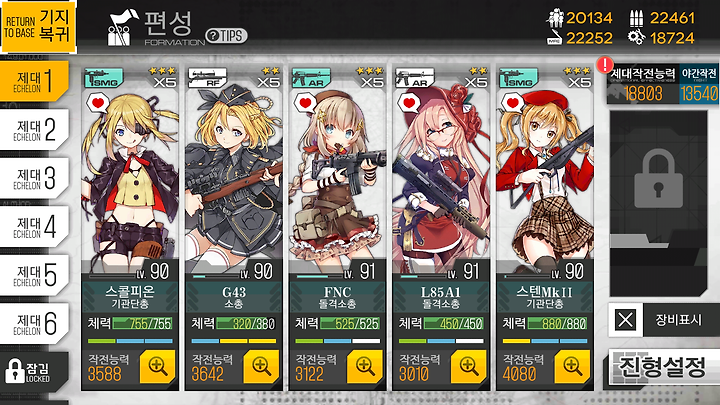Viewport: 720px width, 405px height.
Task: Click G43's health bar
Action: tap(246, 324)
